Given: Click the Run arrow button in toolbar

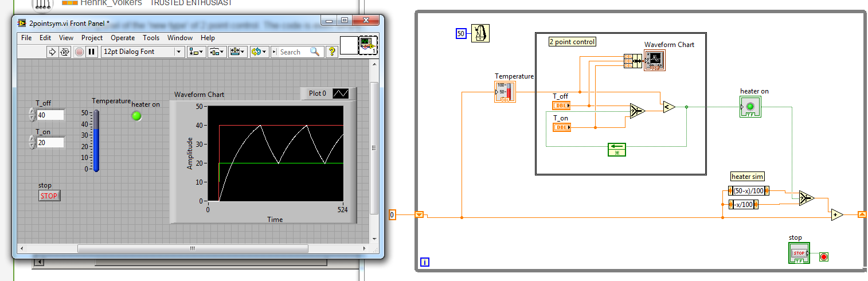Looking at the screenshot, I should click(x=52, y=52).
